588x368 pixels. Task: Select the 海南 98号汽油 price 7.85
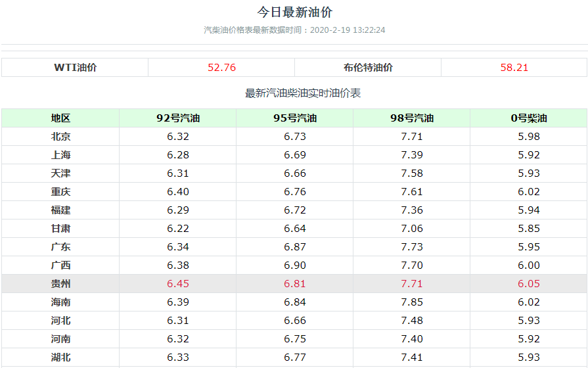pyautogui.click(x=411, y=302)
